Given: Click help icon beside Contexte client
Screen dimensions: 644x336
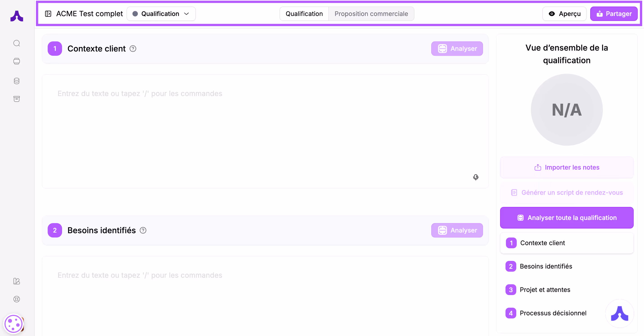Looking at the screenshot, I should tap(133, 49).
